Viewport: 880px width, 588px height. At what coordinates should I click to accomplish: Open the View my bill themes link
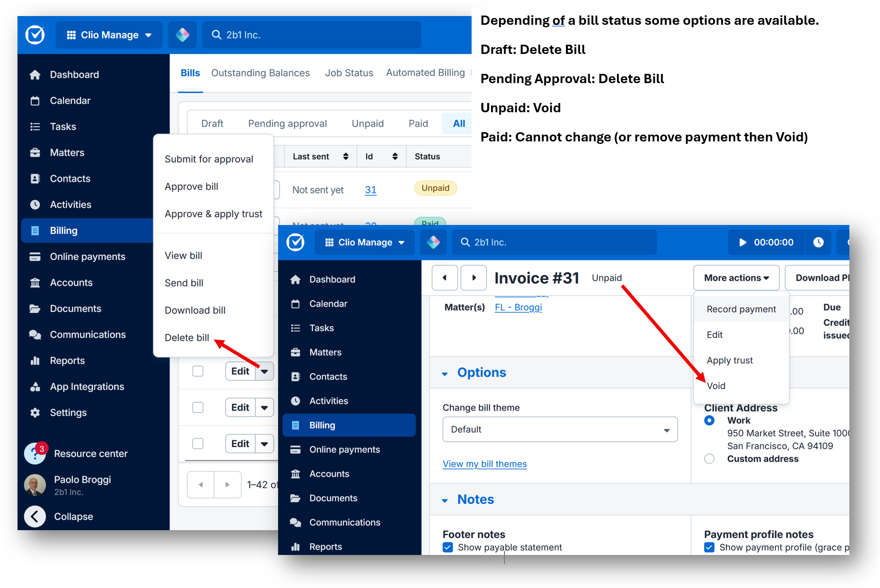[484, 464]
